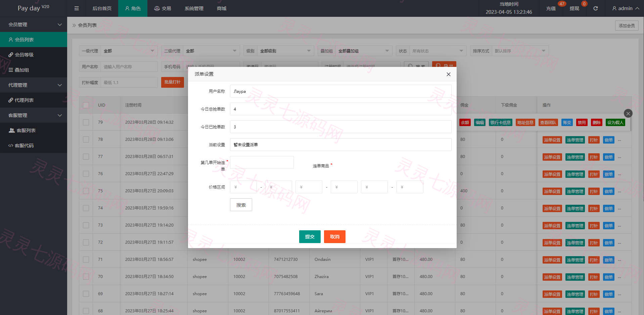Click the 第几单开始连单 input field

click(x=262, y=162)
